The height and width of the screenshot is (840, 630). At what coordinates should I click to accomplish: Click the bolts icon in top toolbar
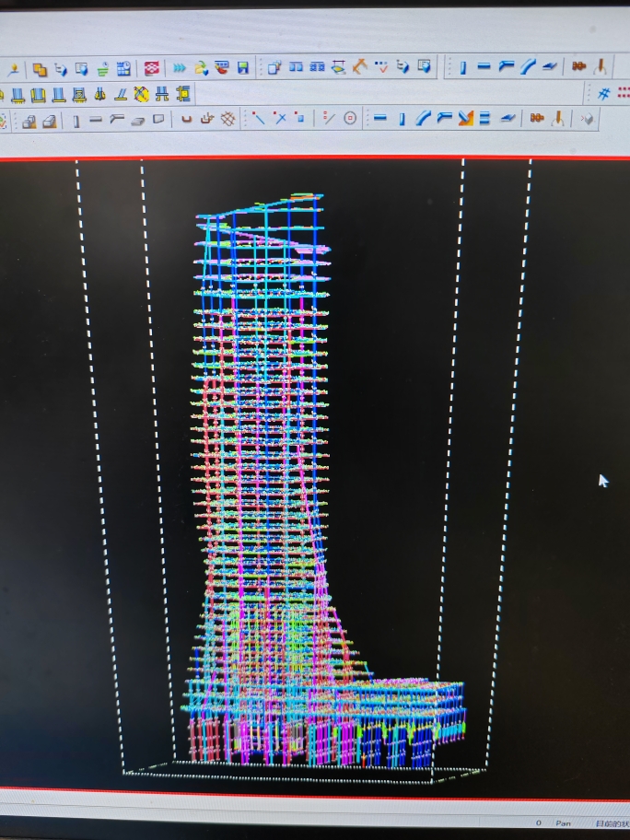click(x=578, y=67)
